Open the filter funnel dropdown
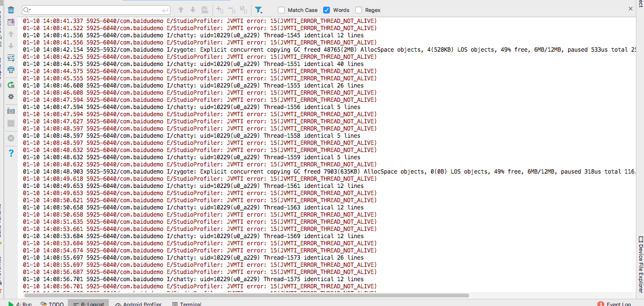 (259, 10)
